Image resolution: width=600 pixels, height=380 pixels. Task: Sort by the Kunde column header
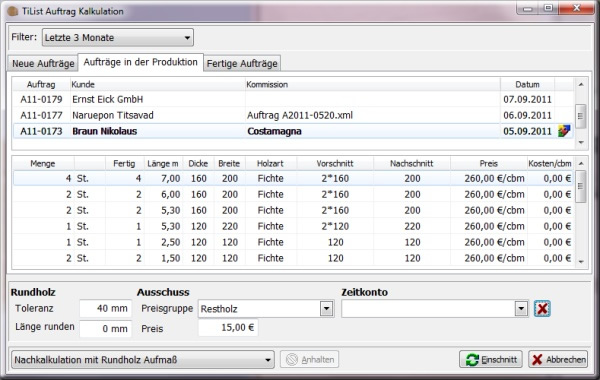tap(157, 85)
